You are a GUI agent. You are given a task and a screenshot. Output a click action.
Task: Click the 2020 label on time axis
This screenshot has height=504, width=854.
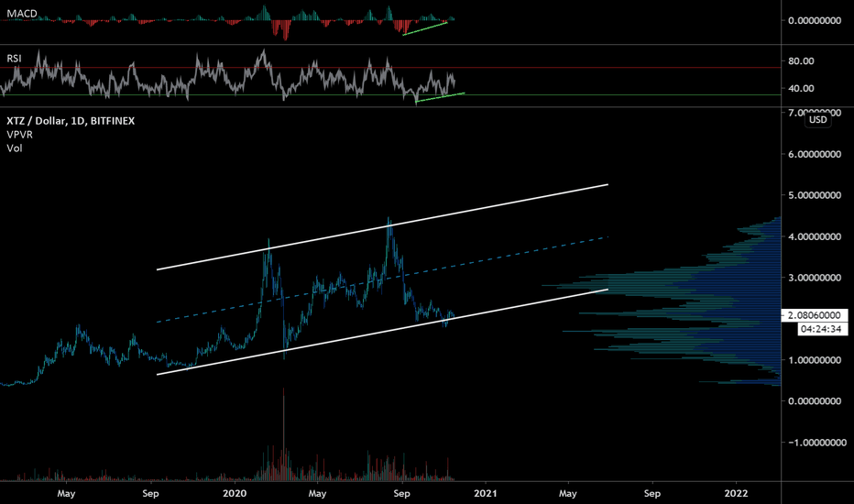click(x=235, y=494)
